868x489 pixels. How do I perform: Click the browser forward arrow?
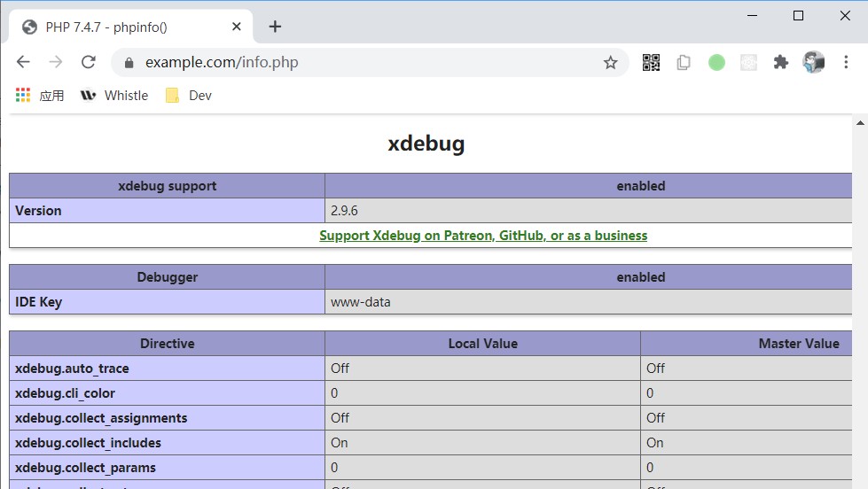point(55,62)
